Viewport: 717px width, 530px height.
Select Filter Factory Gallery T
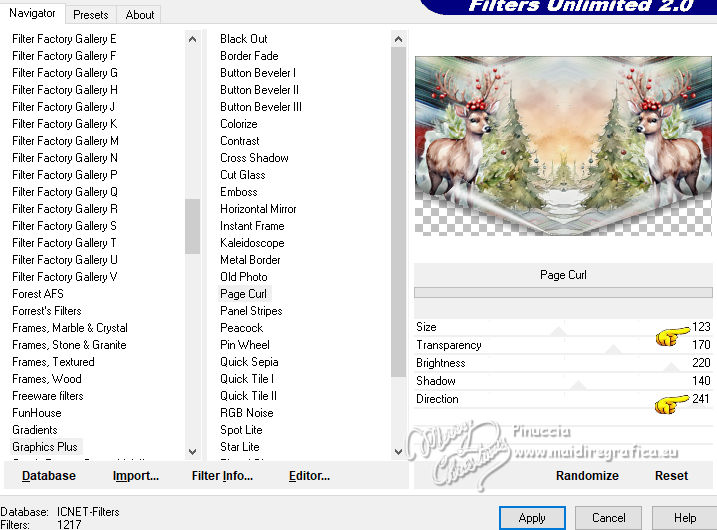[64, 243]
